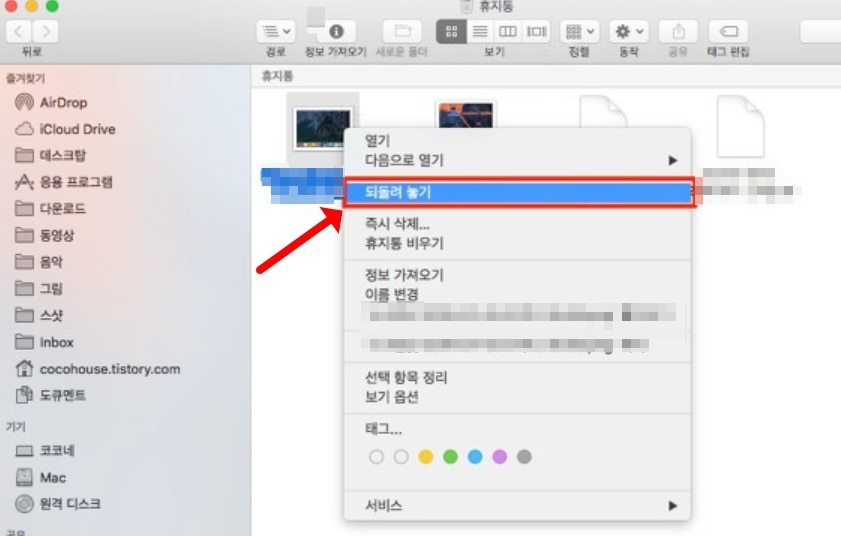This screenshot has width=841, height=536.
Task: Switch to icon view in toolbar
Action: [451, 31]
